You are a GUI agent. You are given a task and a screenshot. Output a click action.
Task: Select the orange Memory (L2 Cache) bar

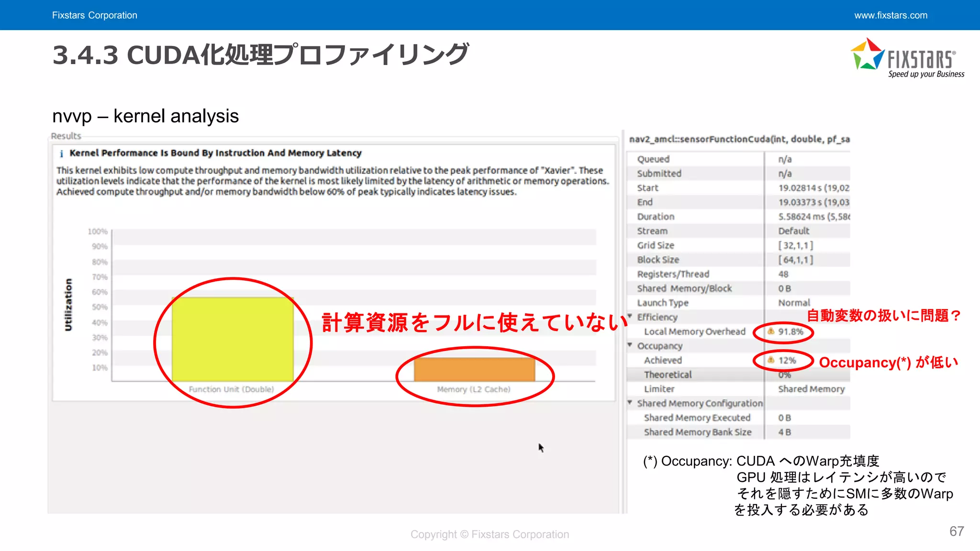tap(474, 369)
